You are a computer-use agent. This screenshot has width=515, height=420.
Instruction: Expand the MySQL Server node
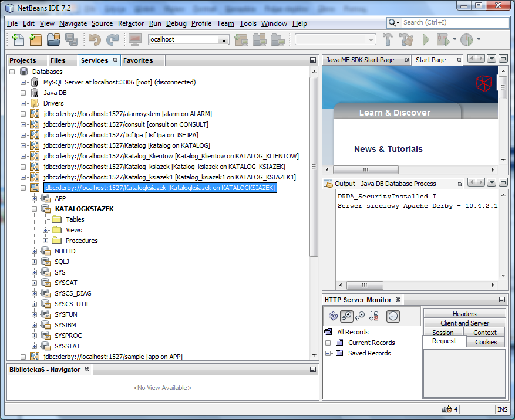(x=23, y=82)
